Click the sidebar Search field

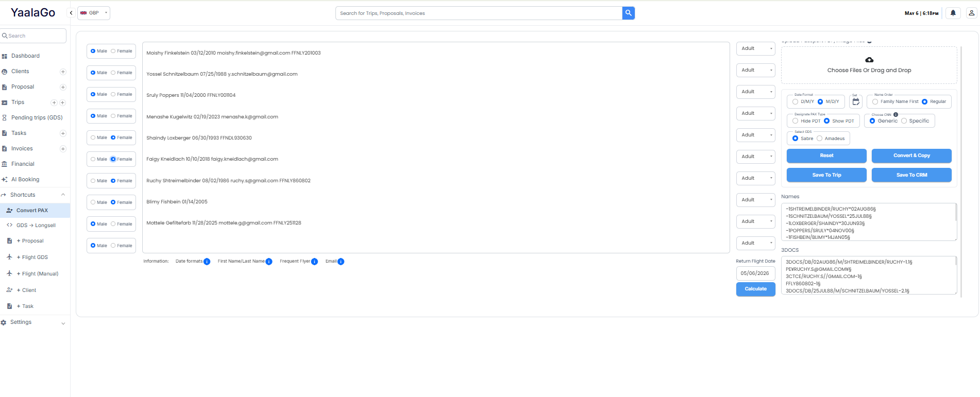point(33,36)
